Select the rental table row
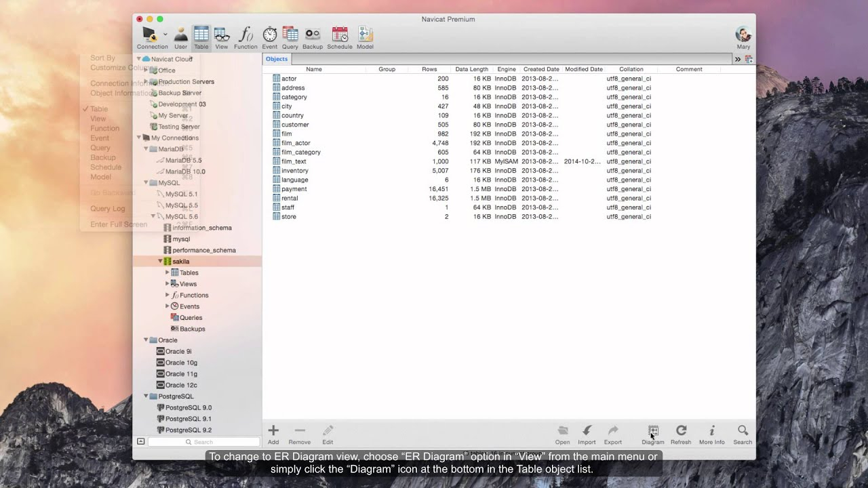The image size is (868, 488). click(509, 198)
